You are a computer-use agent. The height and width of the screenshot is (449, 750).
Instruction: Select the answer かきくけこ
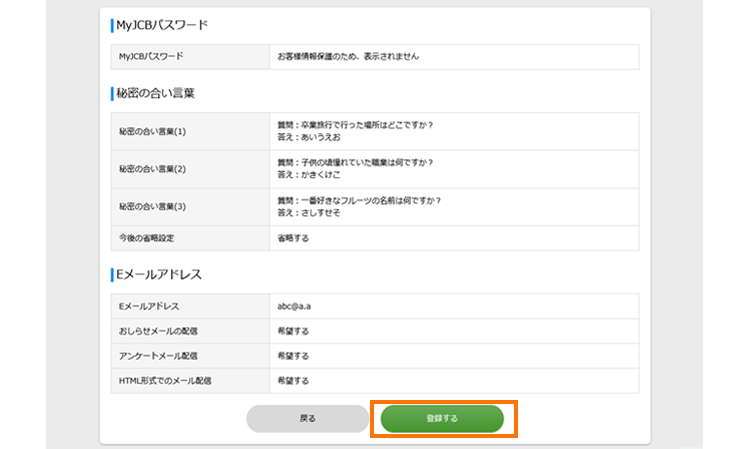[309, 175]
